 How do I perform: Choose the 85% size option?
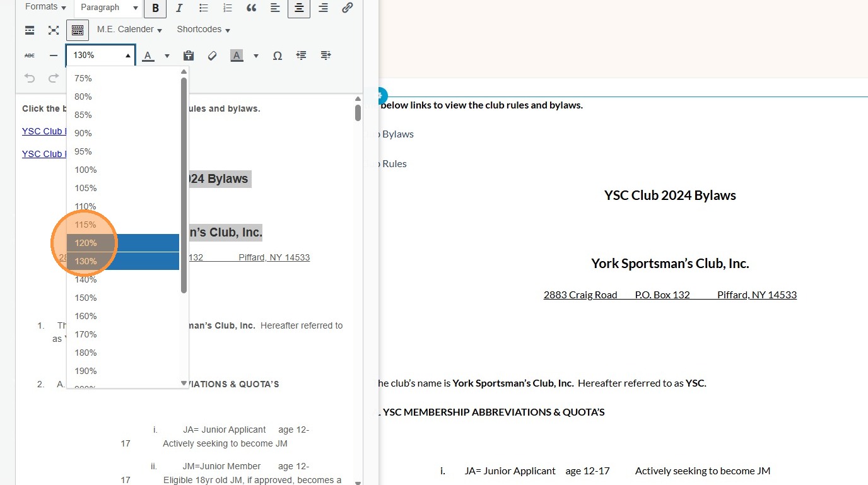click(x=123, y=115)
